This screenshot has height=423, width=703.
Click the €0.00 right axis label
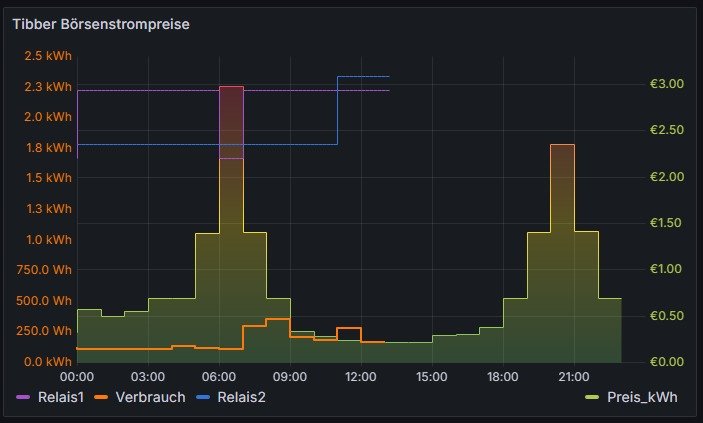667,361
